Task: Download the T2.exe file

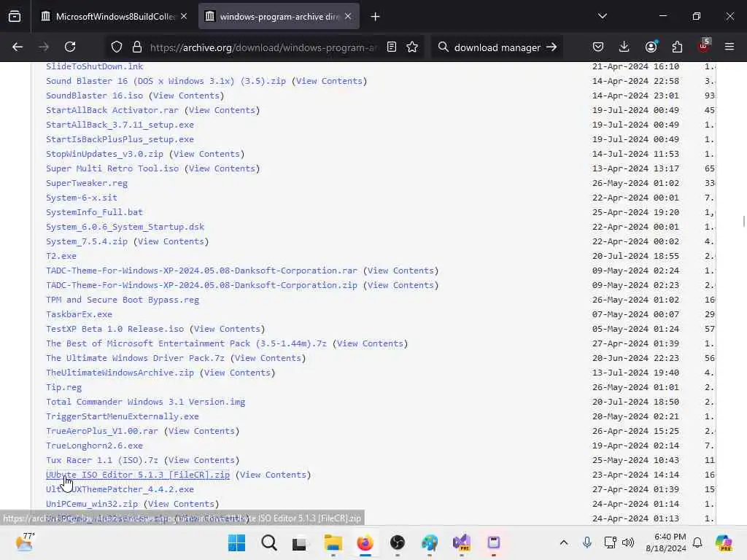Action: (61, 256)
